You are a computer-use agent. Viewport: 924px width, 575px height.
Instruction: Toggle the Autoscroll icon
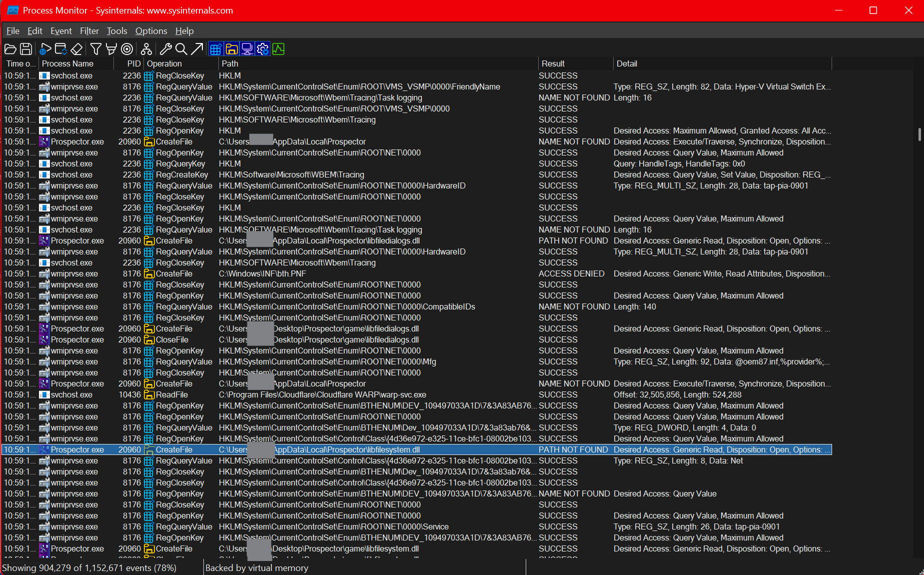pyautogui.click(x=61, y=49)
